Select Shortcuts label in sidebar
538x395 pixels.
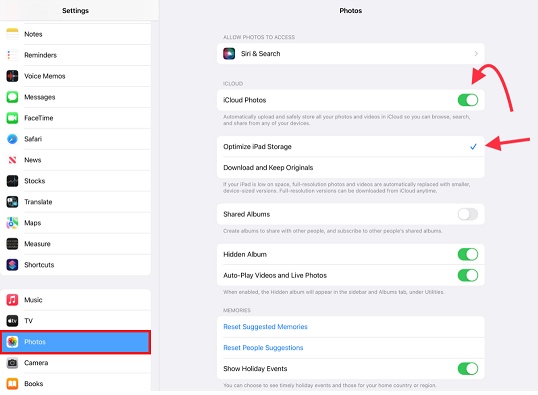39,265
